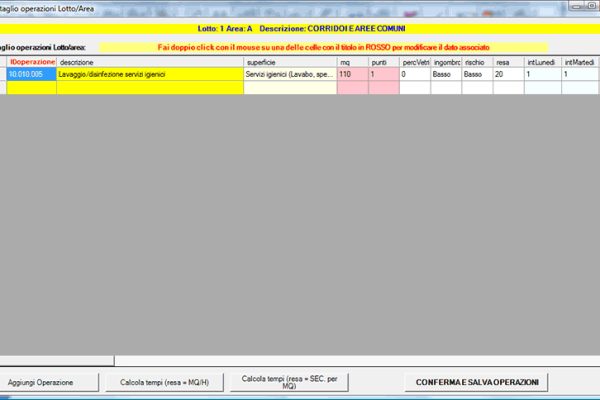The width and height of the screenshot is (600, 400).
Task: Click CONFERMA E SALVA OPERAZIONI button
Action: [x=476, y=382]
